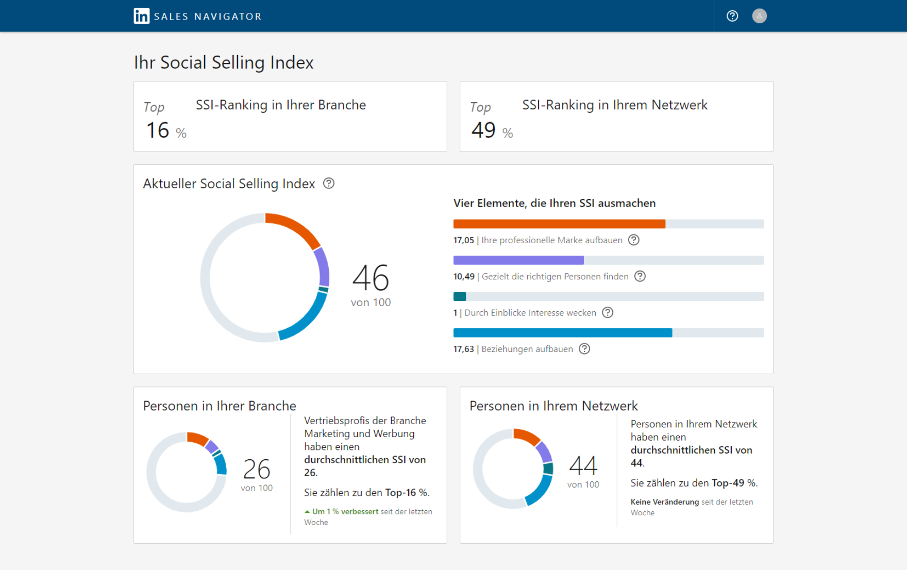The image size is (908, 570).
Task: Click the score 46 von 100
Action: click(x=371, y=286)
